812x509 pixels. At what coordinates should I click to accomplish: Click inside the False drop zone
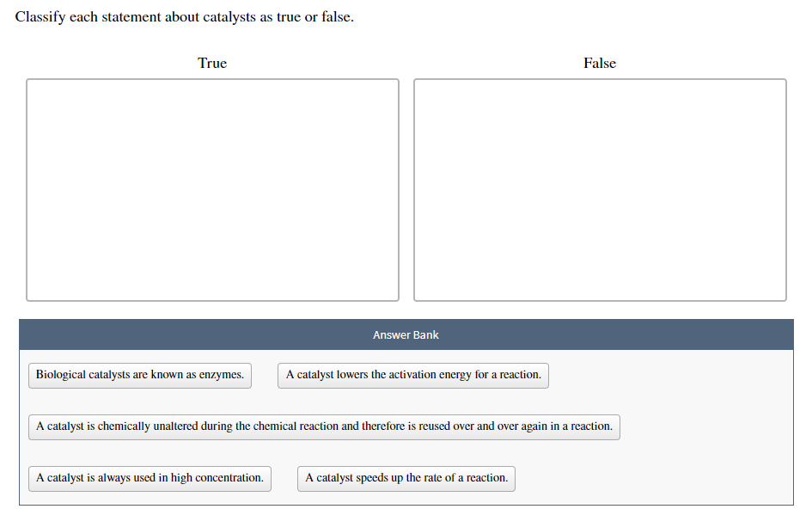[600, 189]
